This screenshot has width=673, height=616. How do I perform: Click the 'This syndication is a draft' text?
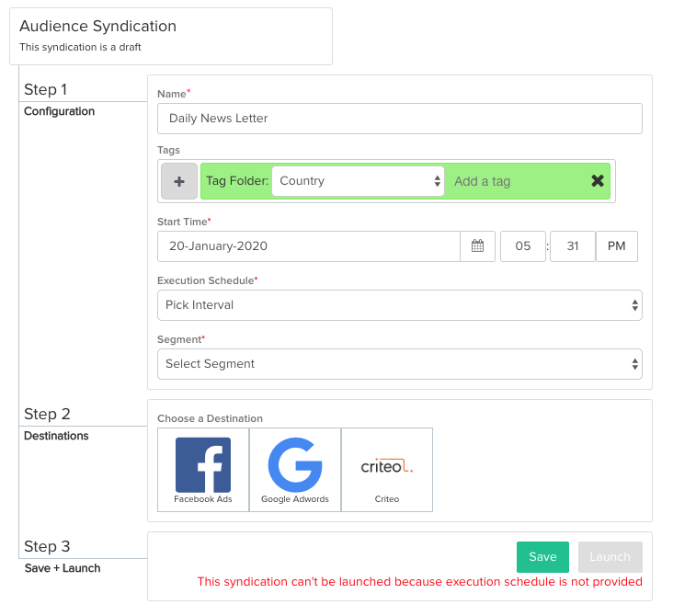80,47
